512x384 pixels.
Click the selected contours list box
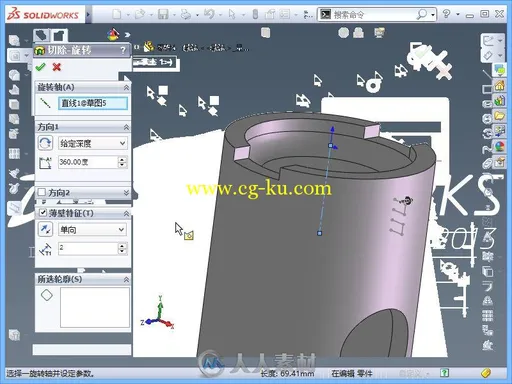[x=95, y=307]
